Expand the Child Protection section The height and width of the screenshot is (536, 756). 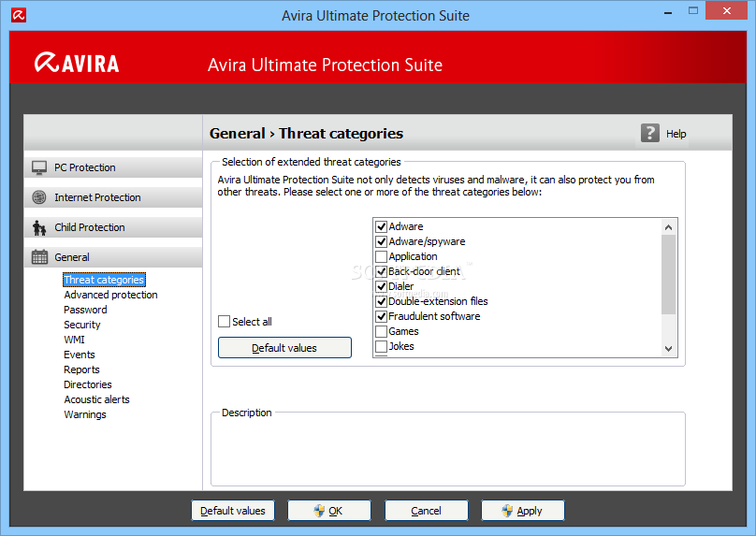(x=113, y=227)
